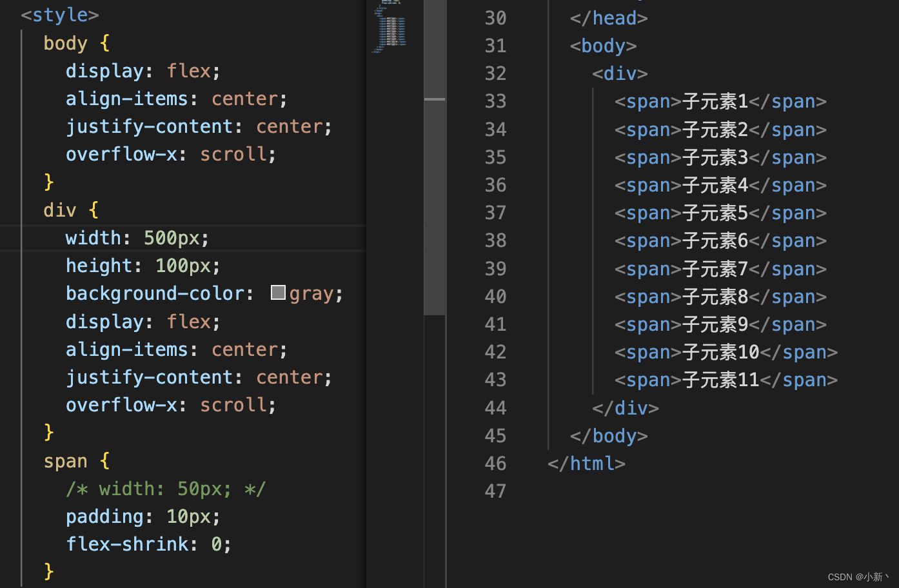Screen dimensions: 899x588
Task: Click the flex value on display property
Action: tap(189, 70)
